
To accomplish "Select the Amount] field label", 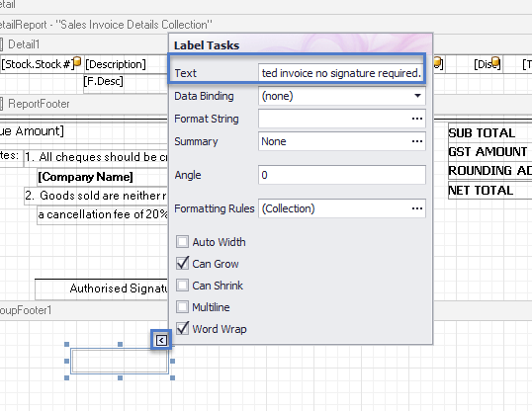I will pos(32,130).
